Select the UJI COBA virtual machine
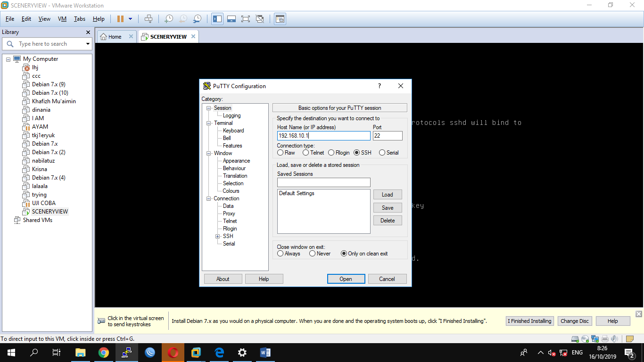 pyautogui.click(x=43, y=203)
